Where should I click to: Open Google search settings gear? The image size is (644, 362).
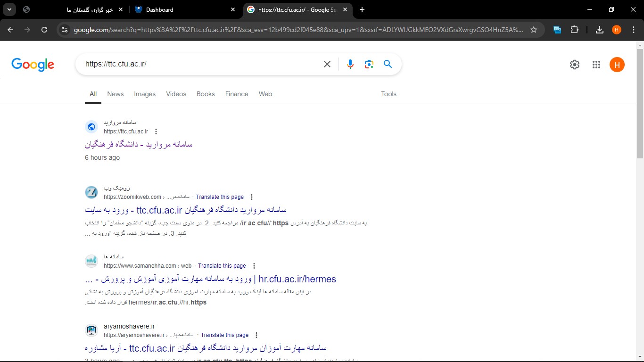[575, 65]
